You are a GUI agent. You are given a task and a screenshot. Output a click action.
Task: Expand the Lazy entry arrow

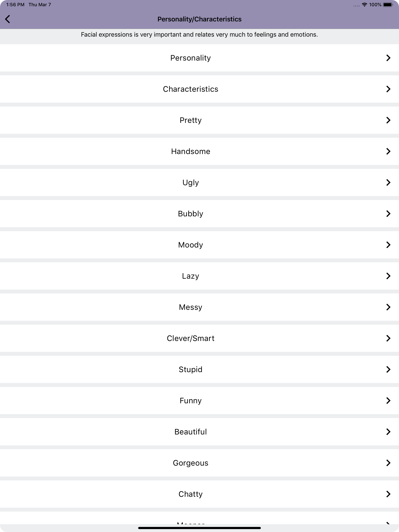(388, 276)
